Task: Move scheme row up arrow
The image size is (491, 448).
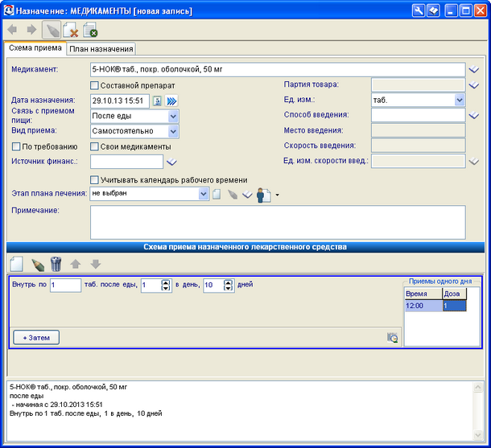Action: 76,264
